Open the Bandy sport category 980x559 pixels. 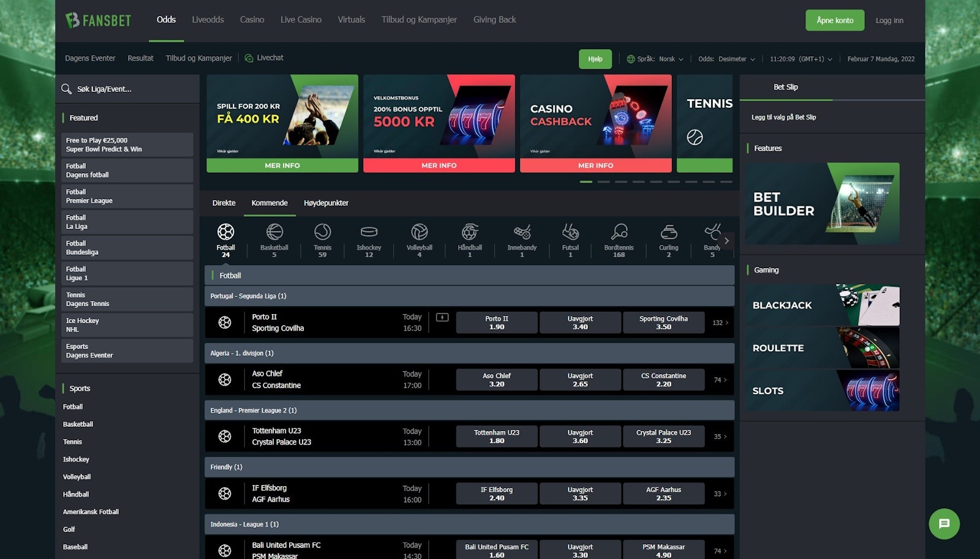point(712,234)
